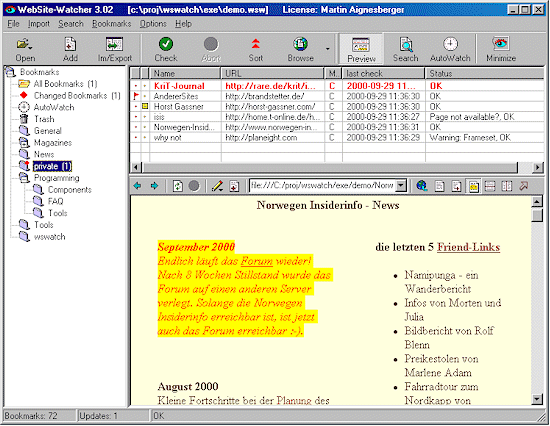Select the Components subfolder
550x426 pixels.
click(x=69, y=190)
